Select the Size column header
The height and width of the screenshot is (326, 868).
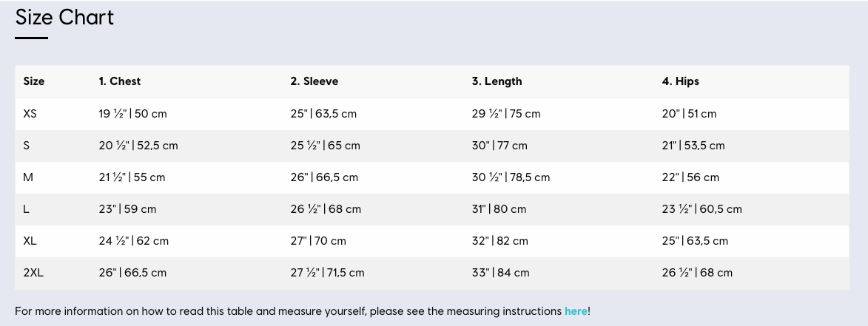point(34,81)
